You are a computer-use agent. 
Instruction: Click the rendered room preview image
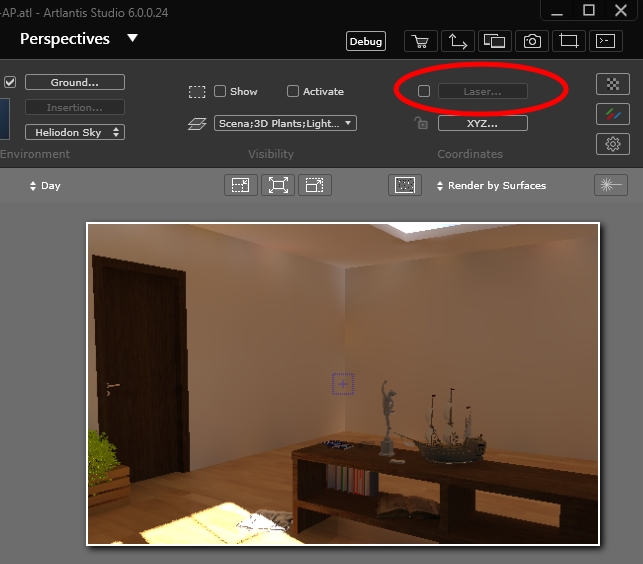pyautogui.click(x=343, y=384)
